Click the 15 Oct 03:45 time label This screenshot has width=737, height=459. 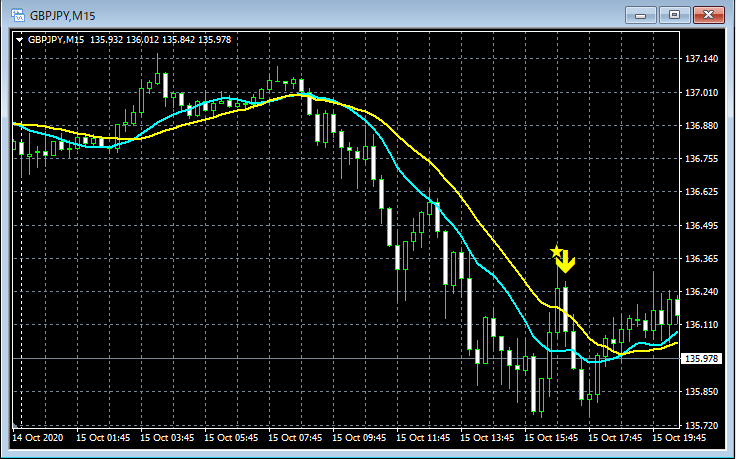167,437
